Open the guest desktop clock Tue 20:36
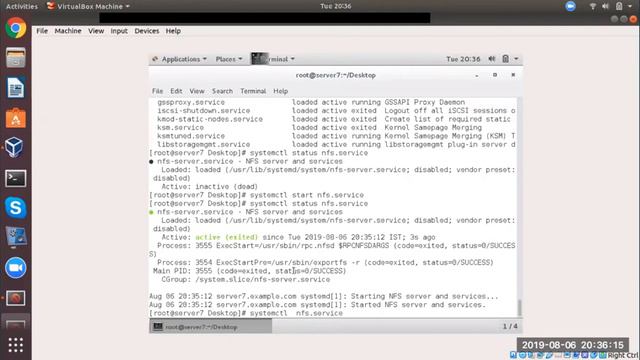Image resolution: width=640 pixels, height=360 pixels. pyautogui.click(x=463, y=59)
